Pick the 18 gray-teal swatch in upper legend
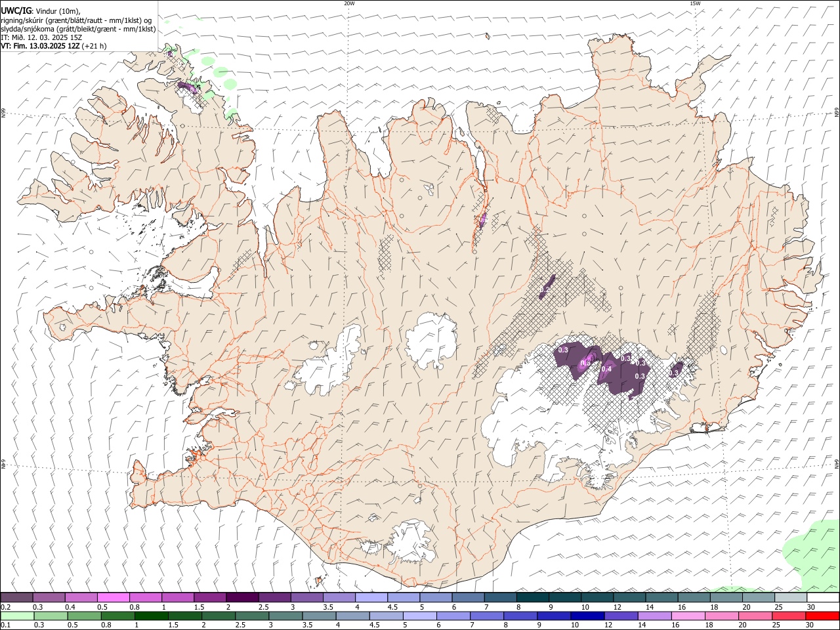This screenshot has height=630, width=840. point(725,597)
